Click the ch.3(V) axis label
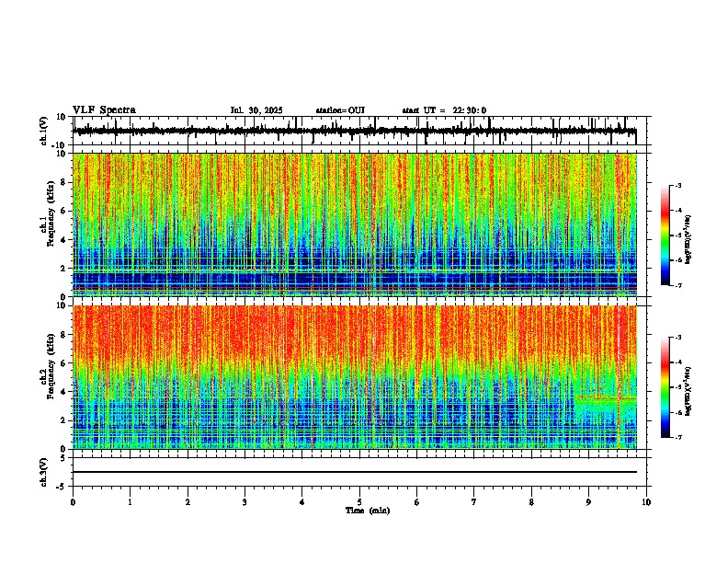Screen dimensions: 728x563 (x=44, y=472)
